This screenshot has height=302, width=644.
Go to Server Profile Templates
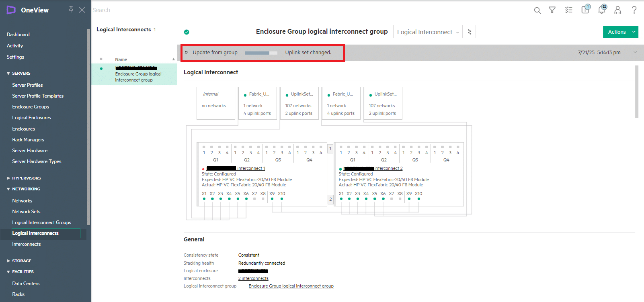coord(38,96)
